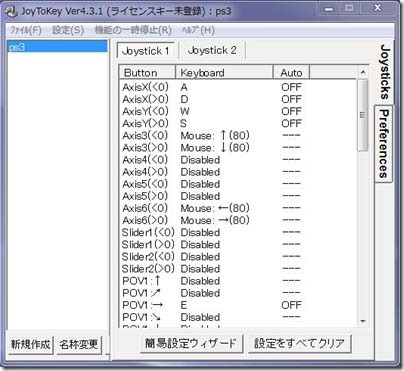Click Auto OFF value in POV1 right row
Viewport: 404px width, 371px height.
pyautogui.click(x=291, y=305)
